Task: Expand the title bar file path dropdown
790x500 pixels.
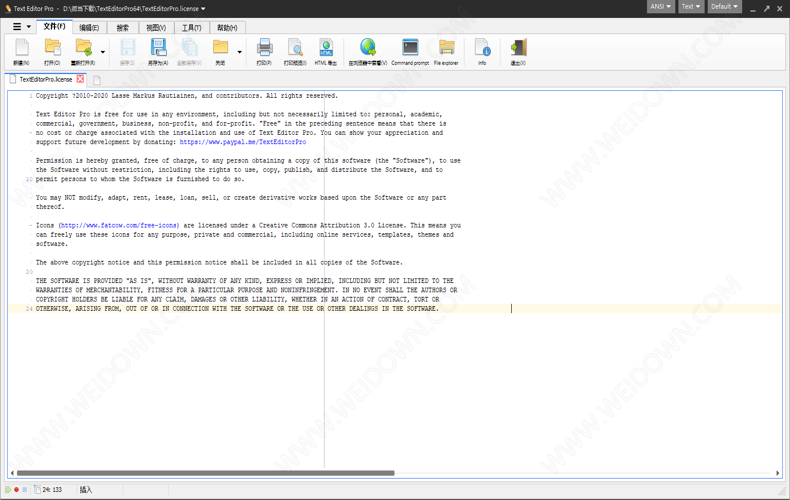Action: (x=203, y=9)
